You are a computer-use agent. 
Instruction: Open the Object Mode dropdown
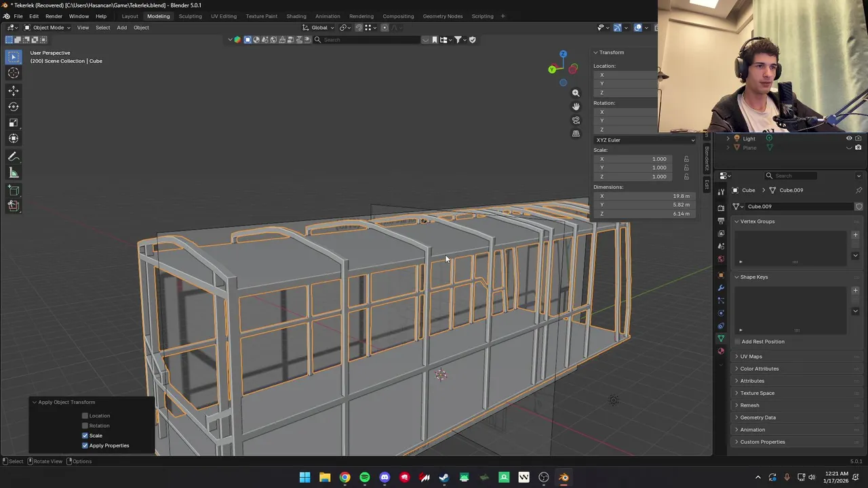47,28
